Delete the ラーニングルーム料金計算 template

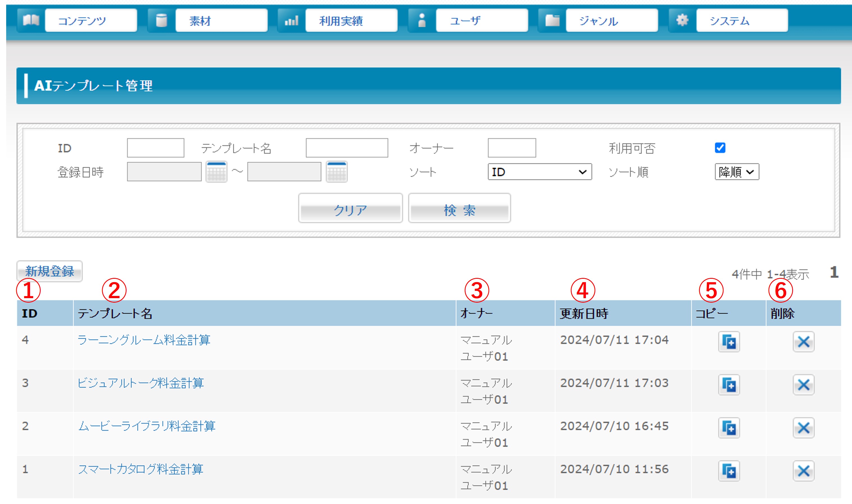pos(803,342)
